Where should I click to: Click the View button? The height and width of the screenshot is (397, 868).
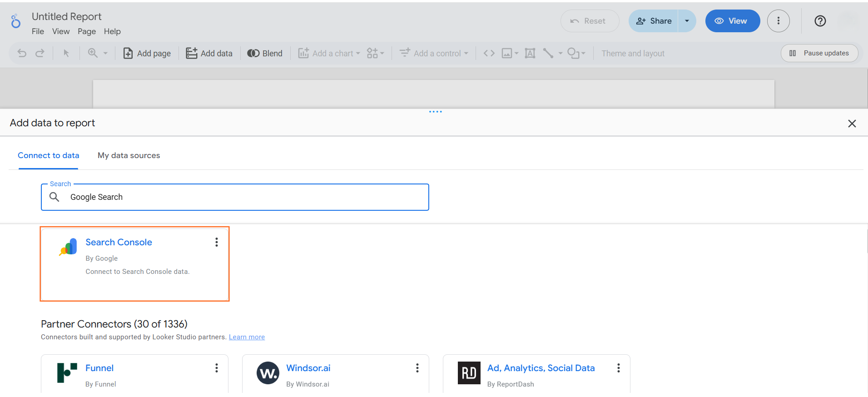[x=733, y=21]
